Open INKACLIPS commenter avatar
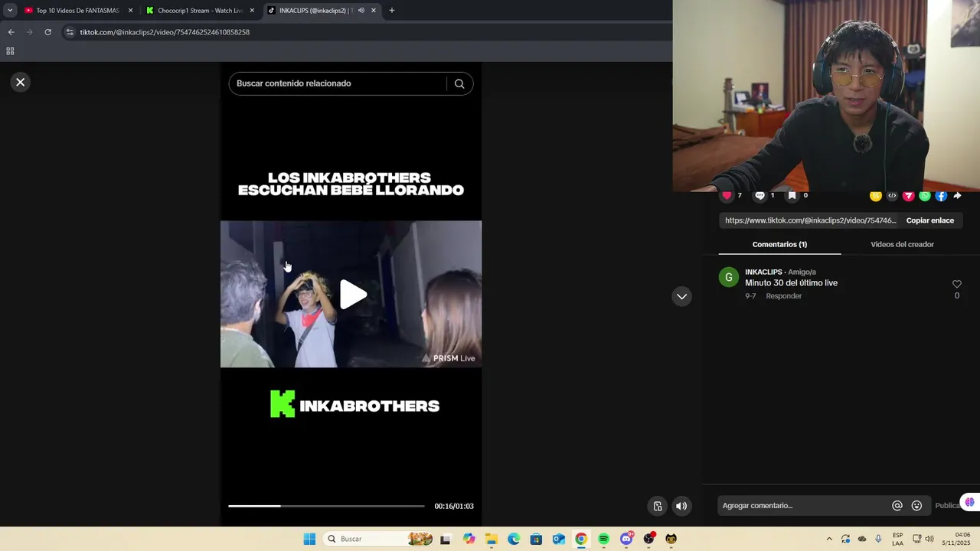 point(729,277)
